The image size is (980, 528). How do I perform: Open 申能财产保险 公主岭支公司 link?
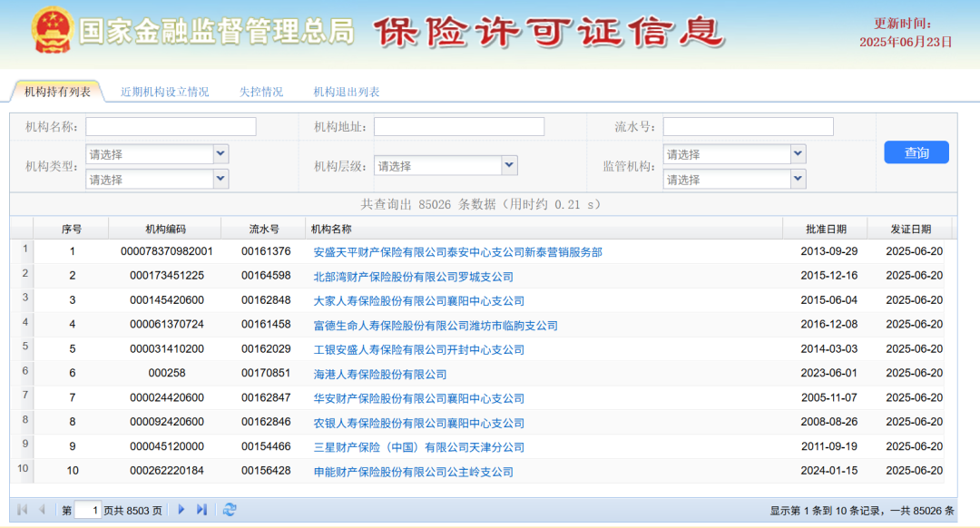click(x=413, y=471)
